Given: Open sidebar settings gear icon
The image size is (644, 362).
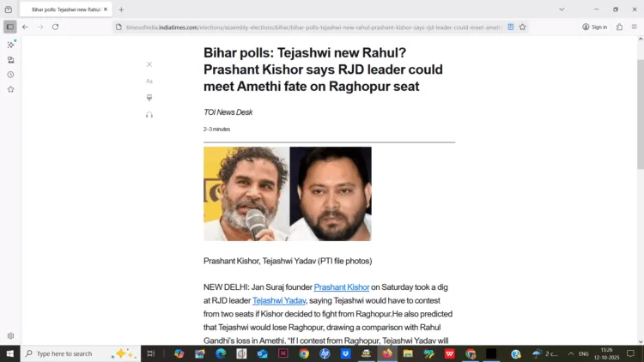Looking at the screenshot, I should [x=10, y=335].
